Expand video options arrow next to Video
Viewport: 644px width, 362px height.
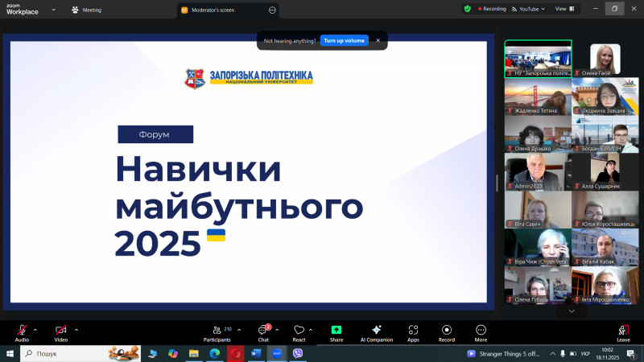pos(76,329)
